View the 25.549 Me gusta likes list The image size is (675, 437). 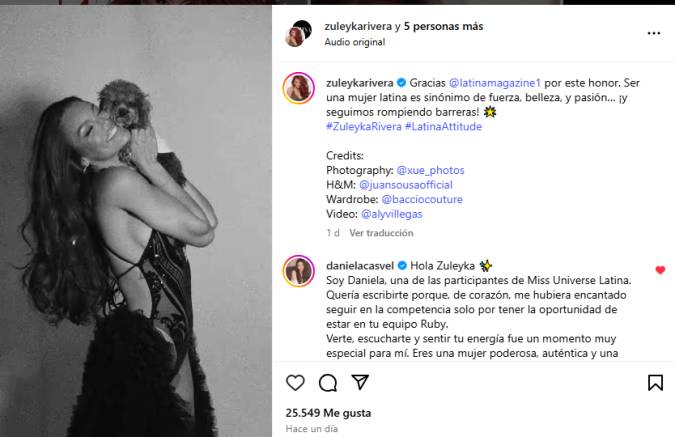(x=328, y=413)
